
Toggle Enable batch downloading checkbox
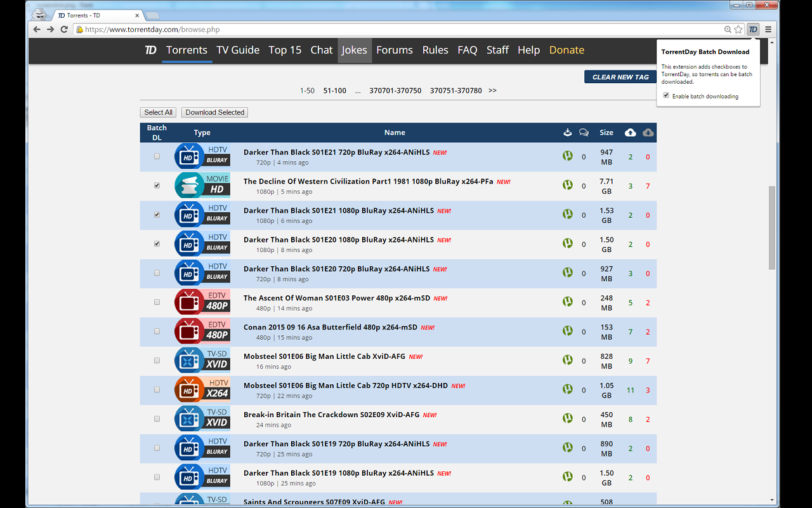[666, 96]
